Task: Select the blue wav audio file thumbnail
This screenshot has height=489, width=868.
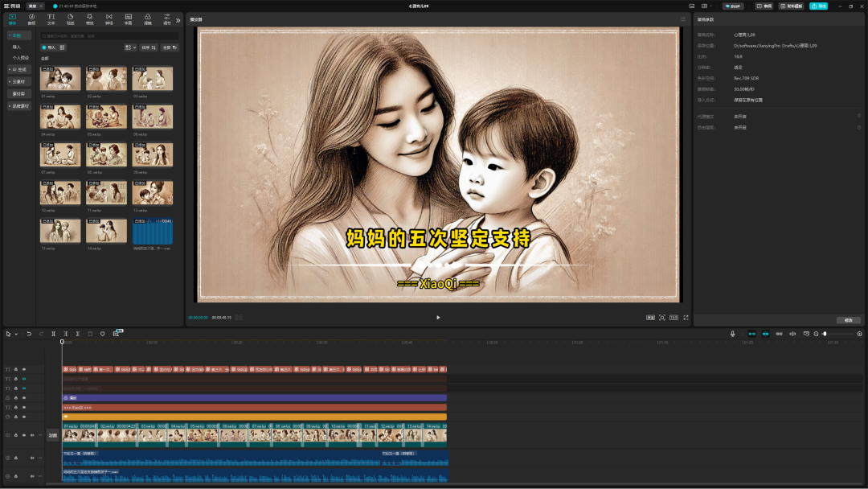Action: pyautogui.click(x=152, y=231)
